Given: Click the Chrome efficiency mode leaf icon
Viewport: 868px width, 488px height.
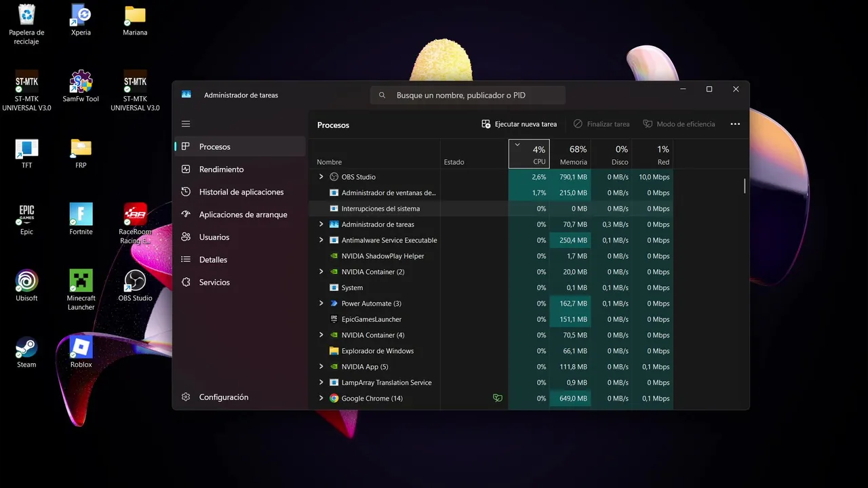Looking at the screenshot, I should coord(498,399).
